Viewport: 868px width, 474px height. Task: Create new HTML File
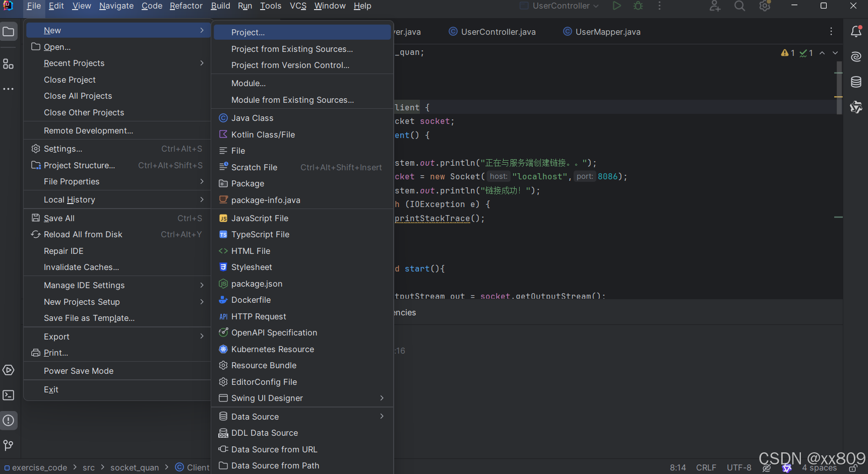(302, 251)
